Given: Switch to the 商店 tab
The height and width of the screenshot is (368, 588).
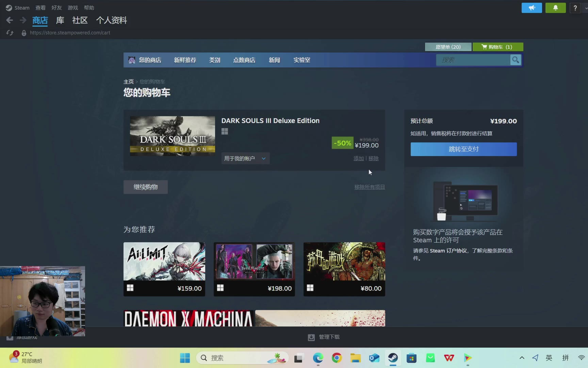Looking at the screenshot, I should tap(40, 20).
